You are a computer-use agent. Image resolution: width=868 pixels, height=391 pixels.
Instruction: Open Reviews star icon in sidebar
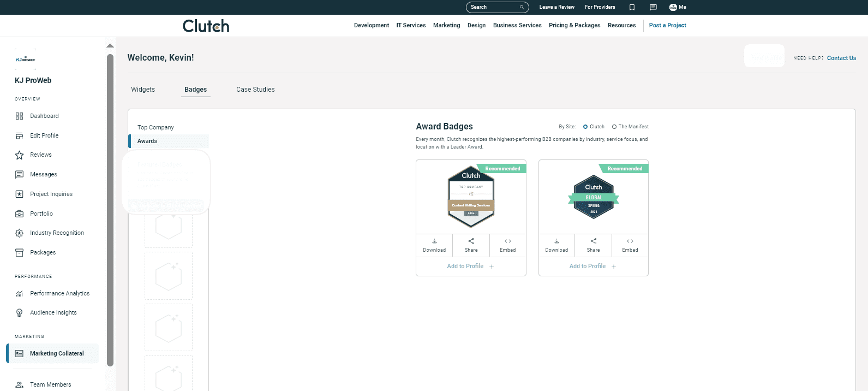(x=20, y=155)
